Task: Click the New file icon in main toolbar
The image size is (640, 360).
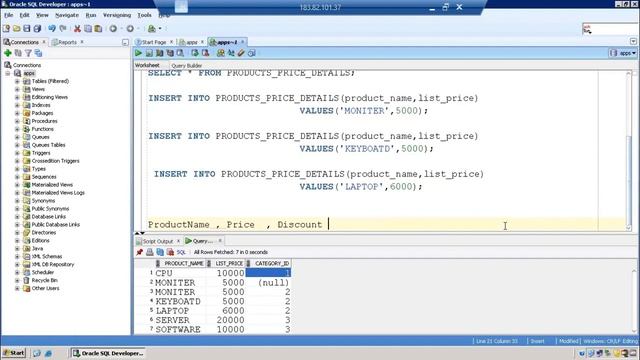Action: (x=6, y=29)
